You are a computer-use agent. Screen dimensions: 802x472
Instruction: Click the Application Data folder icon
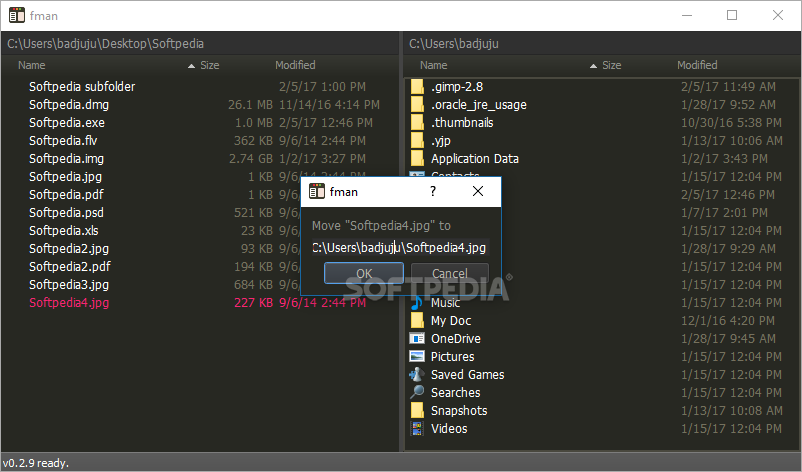[x=417, y=158]
